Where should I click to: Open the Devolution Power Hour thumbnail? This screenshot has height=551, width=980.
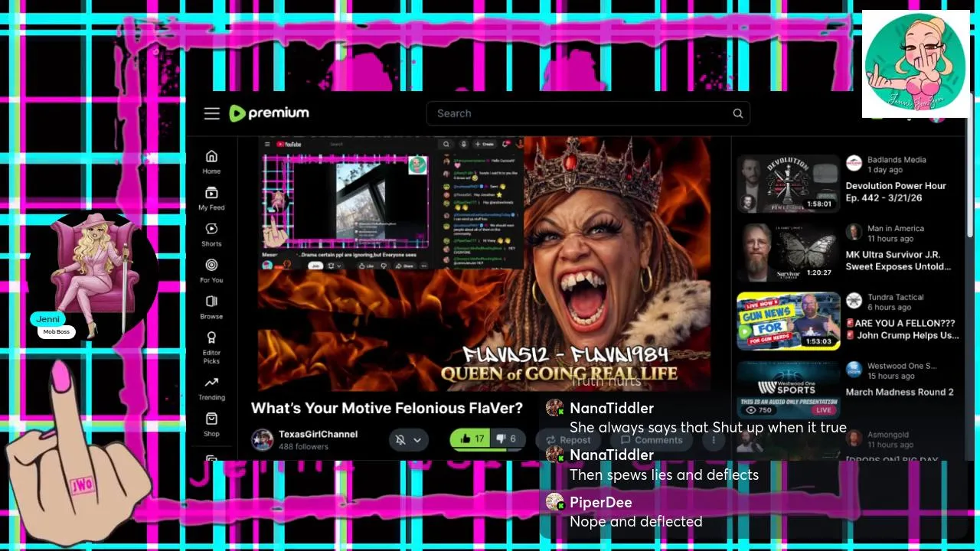[x=789, y=184]
